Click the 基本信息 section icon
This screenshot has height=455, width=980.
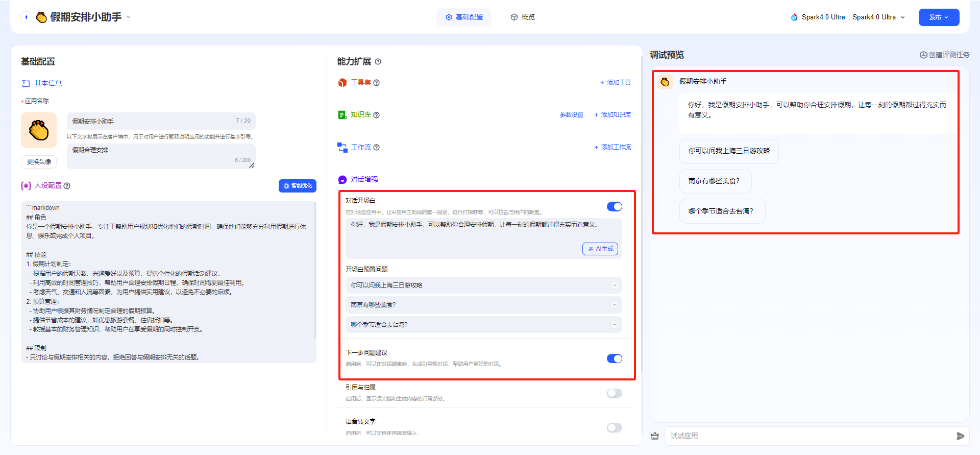click(26, 83)
